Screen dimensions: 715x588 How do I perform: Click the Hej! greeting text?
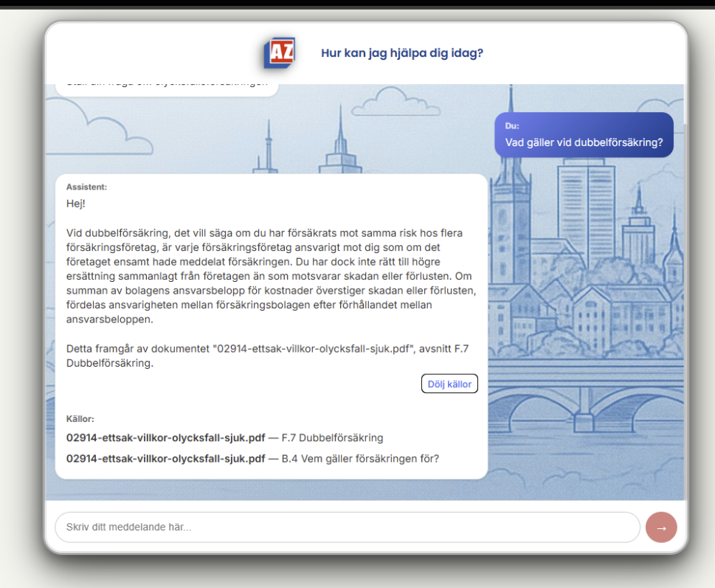tap(76, 203)
